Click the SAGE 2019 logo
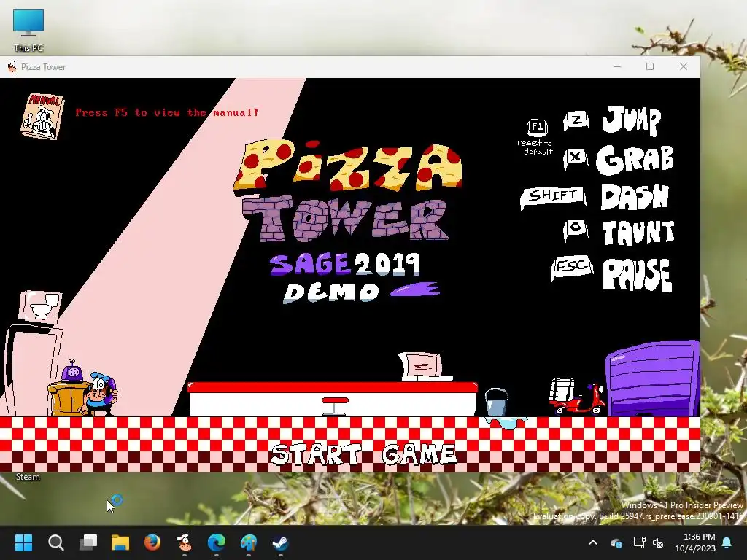This screenshot has height=560, width=747. click(345, 264)
